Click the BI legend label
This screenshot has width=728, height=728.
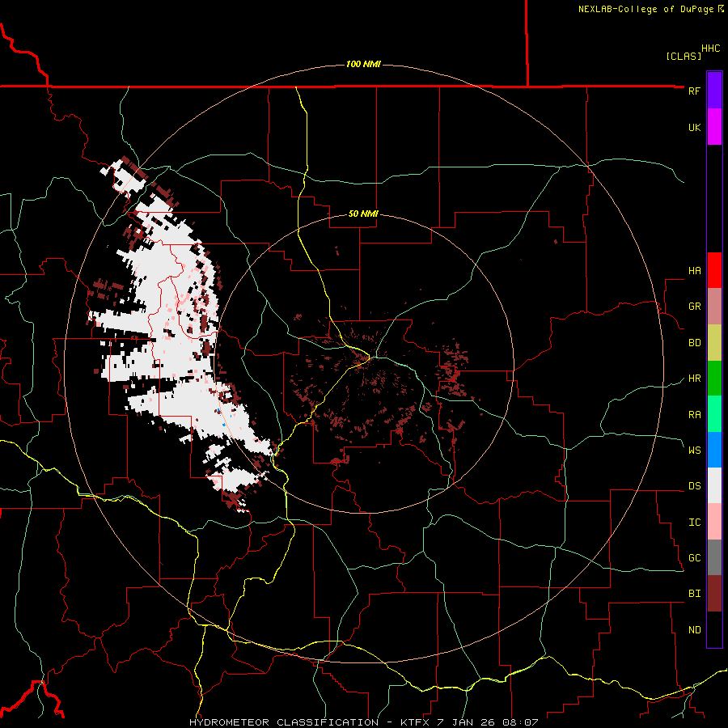coord(694,594)
